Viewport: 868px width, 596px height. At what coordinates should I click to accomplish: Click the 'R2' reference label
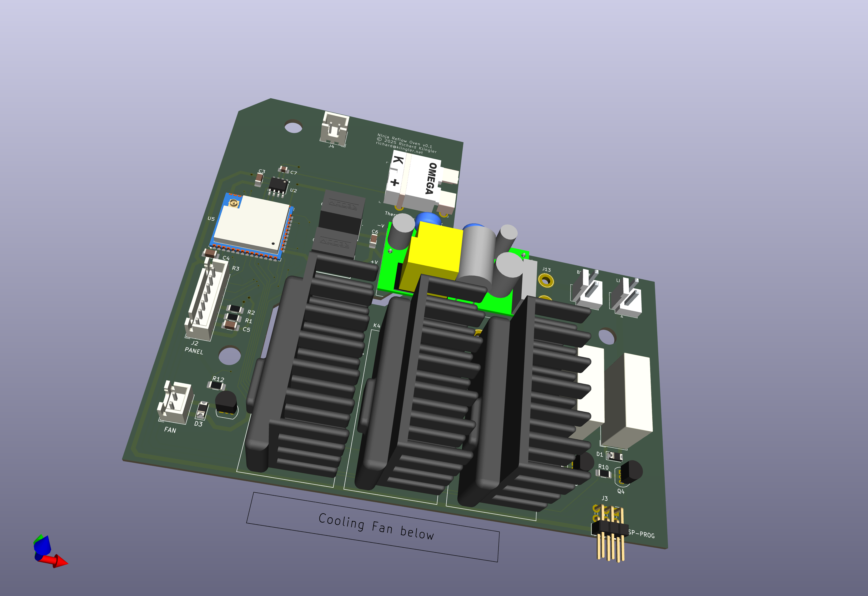(251, 312)
